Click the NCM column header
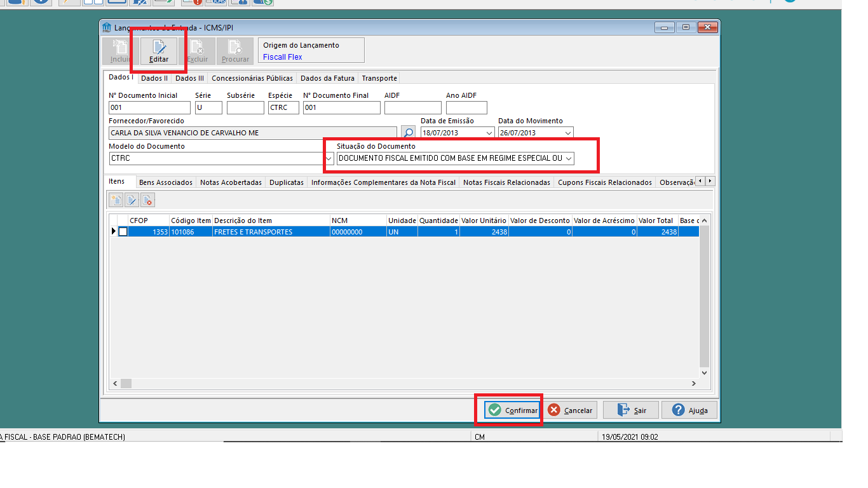Screen dimensions: 868x488 pos(358,220)
